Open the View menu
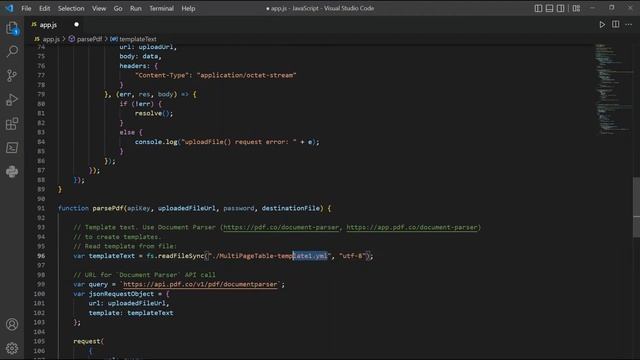 (99, 8)
